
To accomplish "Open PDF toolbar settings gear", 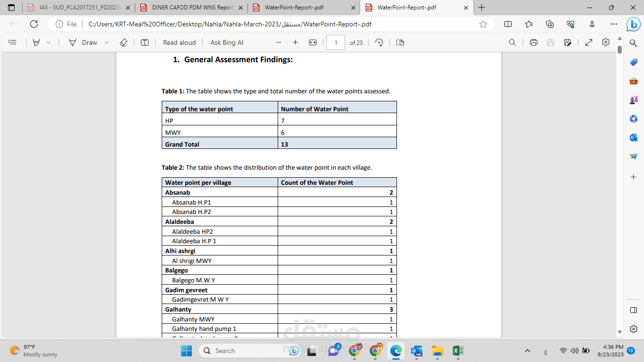I will 606,42.
